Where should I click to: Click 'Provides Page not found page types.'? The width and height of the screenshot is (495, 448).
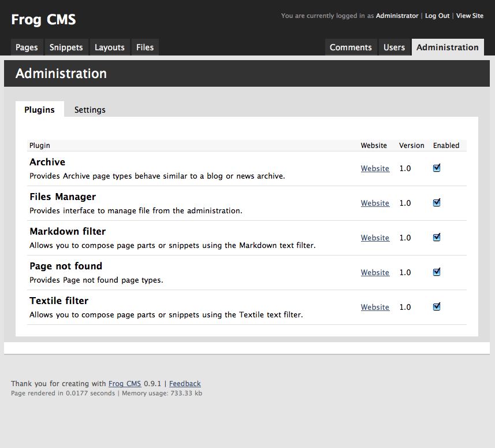[96, 280]
